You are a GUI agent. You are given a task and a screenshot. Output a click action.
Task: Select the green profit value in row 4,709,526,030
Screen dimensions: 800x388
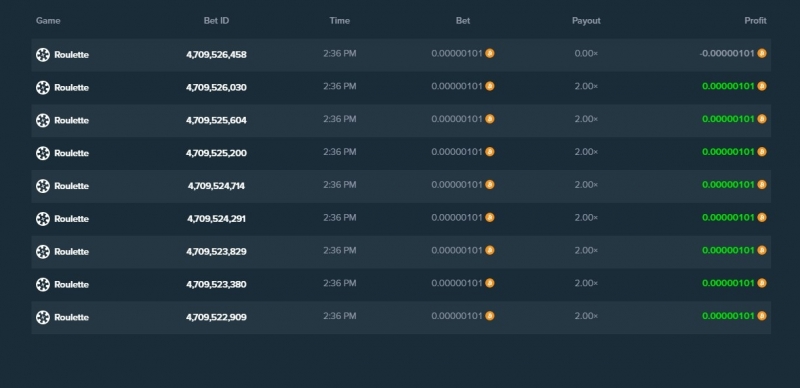(728, 86)
